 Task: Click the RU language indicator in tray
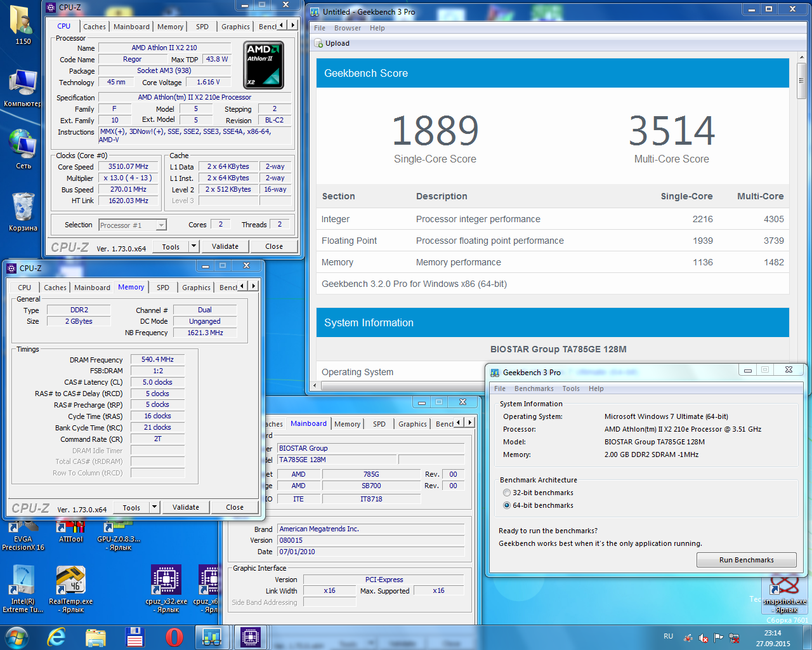[669, 636]
